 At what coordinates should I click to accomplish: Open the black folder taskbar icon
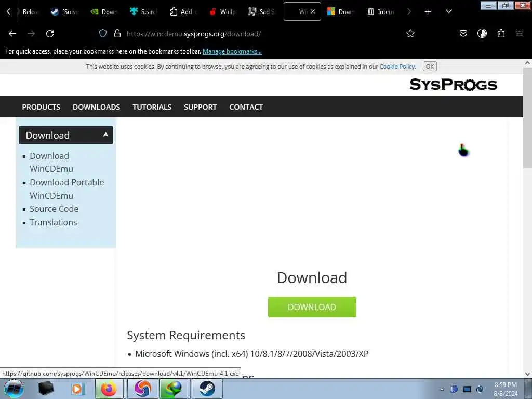coord(46,389)
